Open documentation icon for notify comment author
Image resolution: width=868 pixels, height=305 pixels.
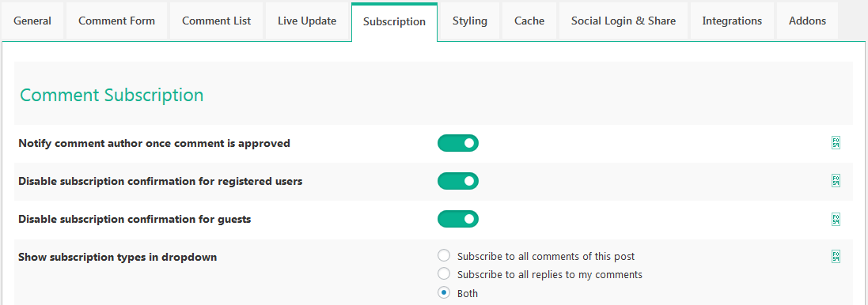pos(836,143)
